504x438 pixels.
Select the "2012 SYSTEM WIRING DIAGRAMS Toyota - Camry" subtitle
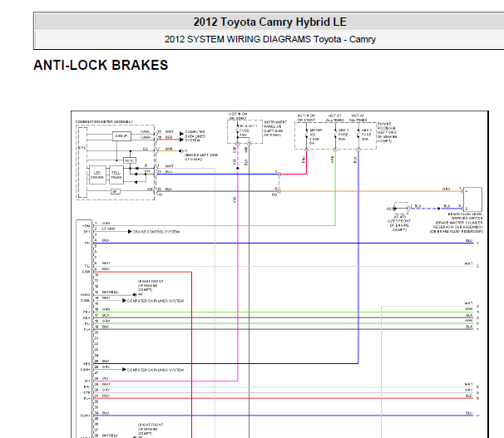click(270, 39)
